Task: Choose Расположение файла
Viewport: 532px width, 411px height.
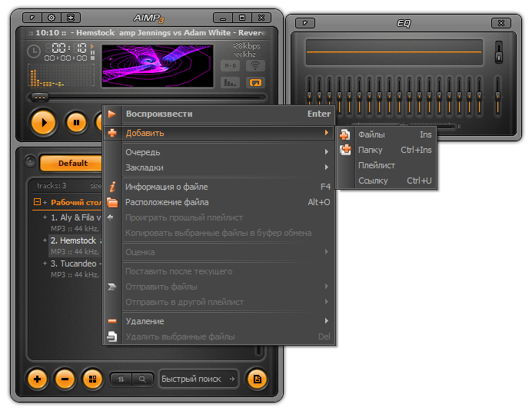Action: point(219,202)
